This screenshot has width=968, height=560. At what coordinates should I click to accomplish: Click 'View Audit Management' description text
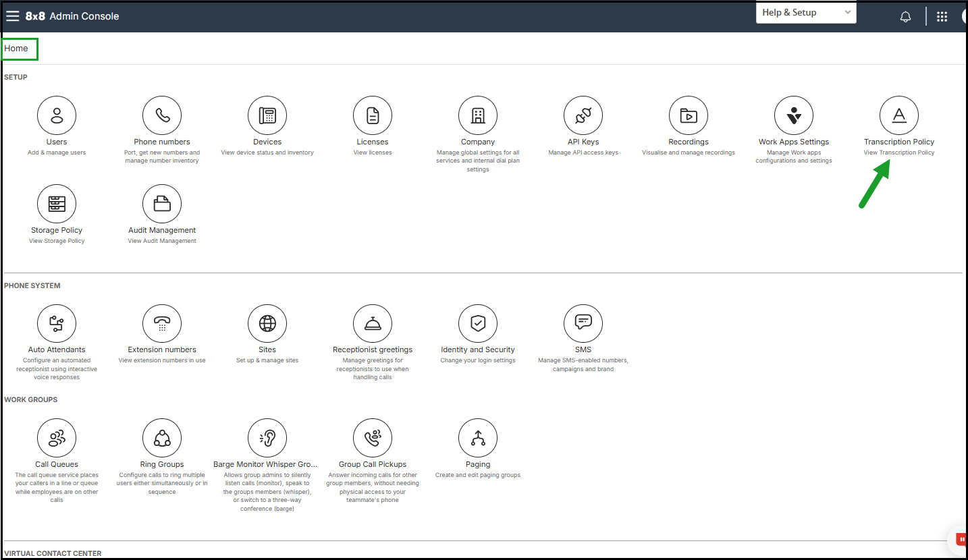(162, 241)
